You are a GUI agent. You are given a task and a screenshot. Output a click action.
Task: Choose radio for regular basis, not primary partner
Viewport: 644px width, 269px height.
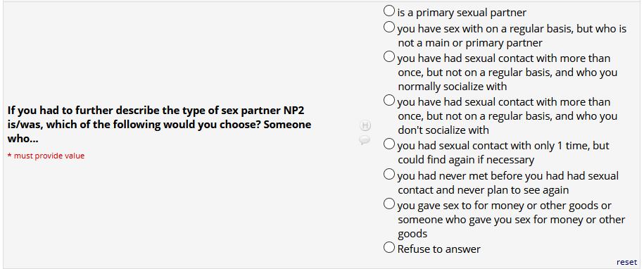389,27
